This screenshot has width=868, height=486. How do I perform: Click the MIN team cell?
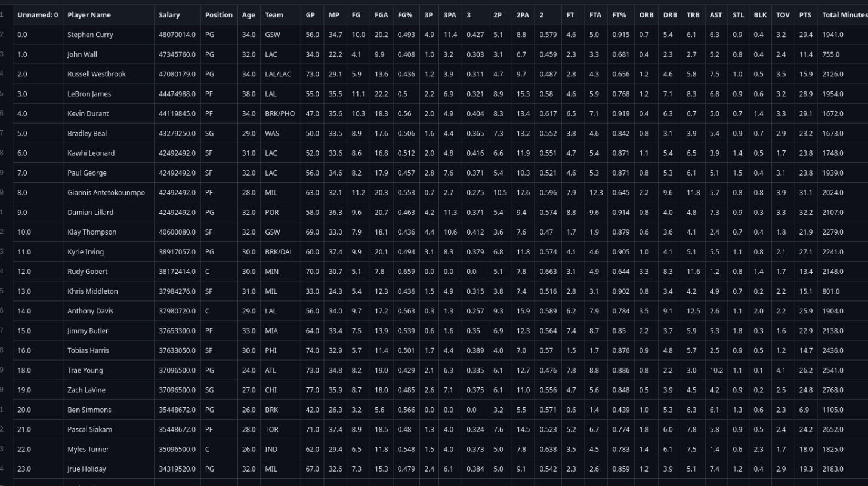click(x=280, y=271)
